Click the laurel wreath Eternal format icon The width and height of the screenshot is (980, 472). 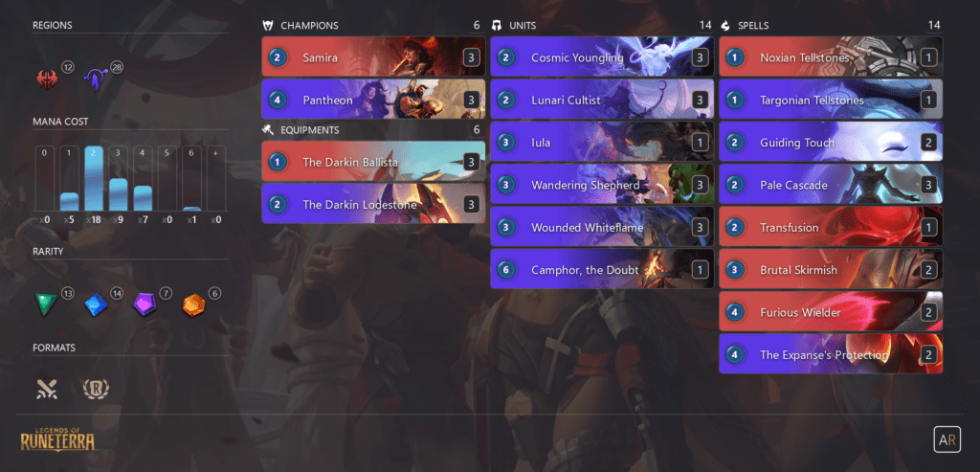coord(96,389)
